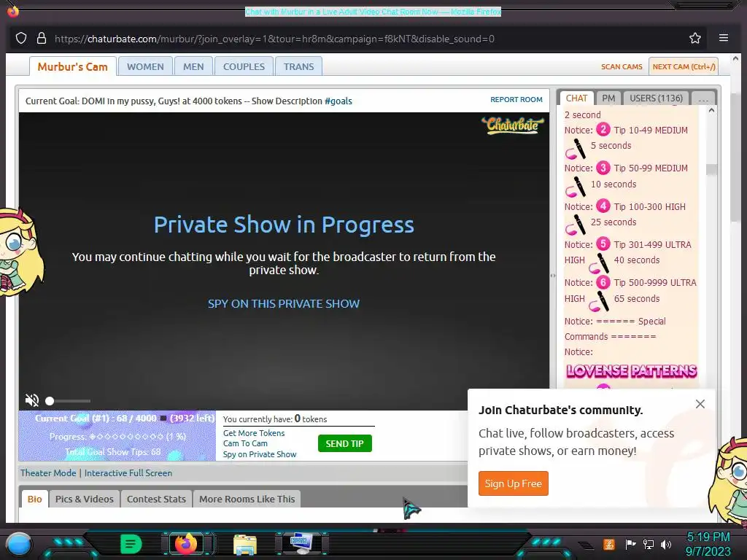Click the Firefox logo in title bar
This screenshot has width=747, height=560.
click(13, 10)
